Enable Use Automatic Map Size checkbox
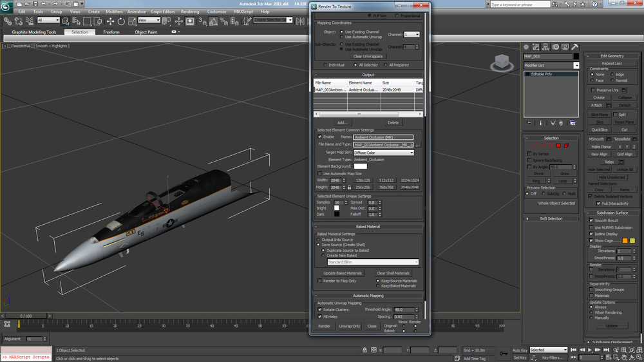 (x=319, y=173)
